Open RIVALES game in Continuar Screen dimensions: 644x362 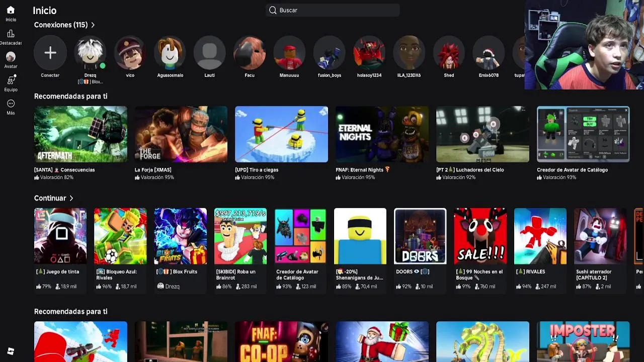click(540, 236)
